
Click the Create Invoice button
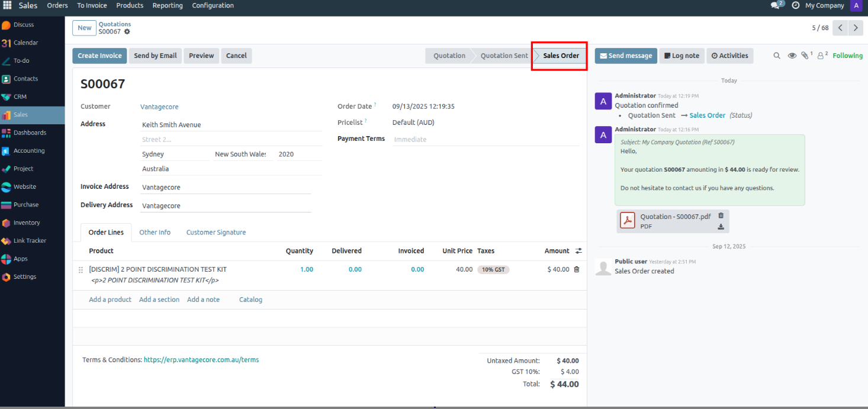[99, 56]
